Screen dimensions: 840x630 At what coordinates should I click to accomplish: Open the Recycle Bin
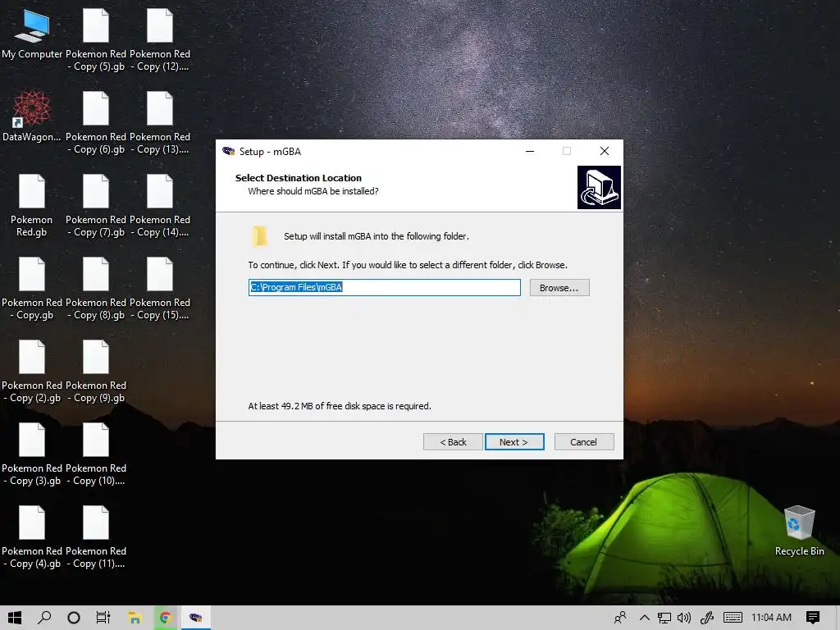coord(799,531)
